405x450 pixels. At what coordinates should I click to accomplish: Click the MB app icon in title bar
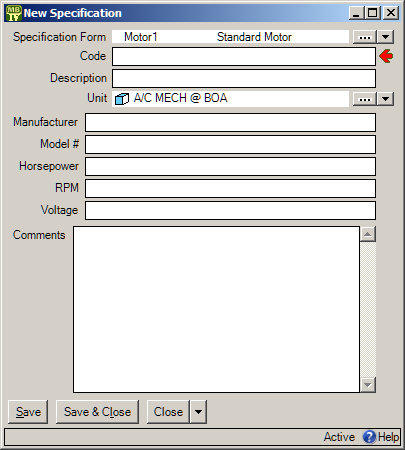(14, 13)
